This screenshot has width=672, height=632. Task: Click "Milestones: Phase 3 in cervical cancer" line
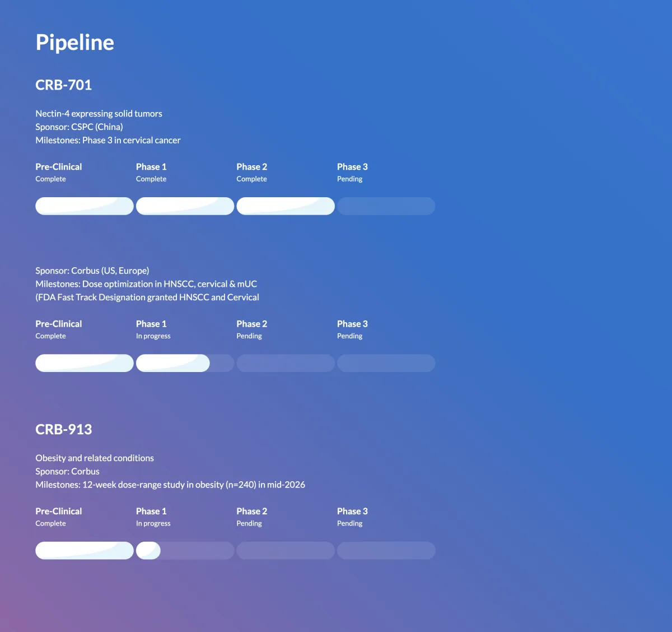click(x=108, y=141)
